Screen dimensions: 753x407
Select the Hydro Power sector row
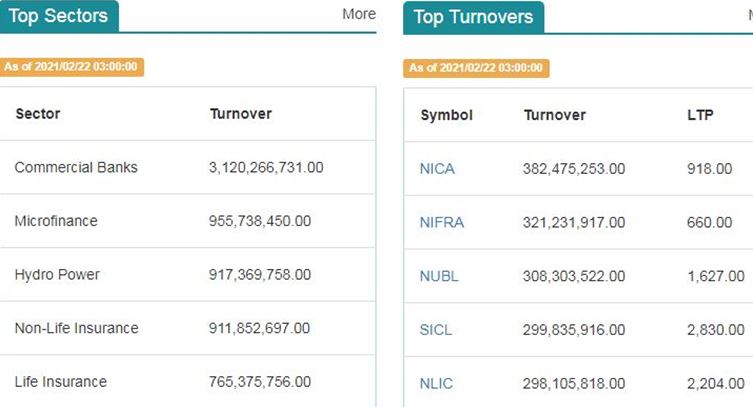point(187,275)
